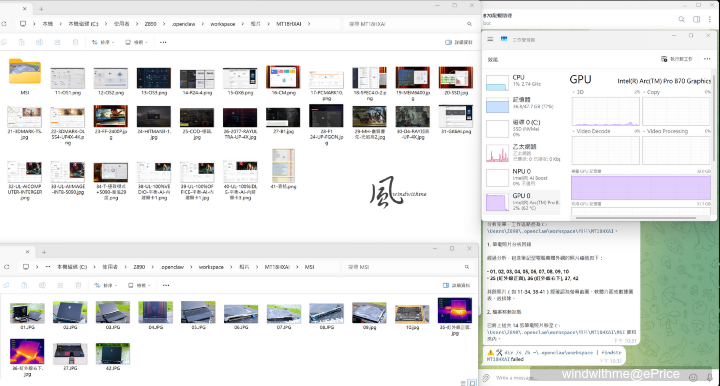Open the Sort dropdown in MSI window
Image resolution: width=720 pixels, height=386 pixels.
pos(106,285)
